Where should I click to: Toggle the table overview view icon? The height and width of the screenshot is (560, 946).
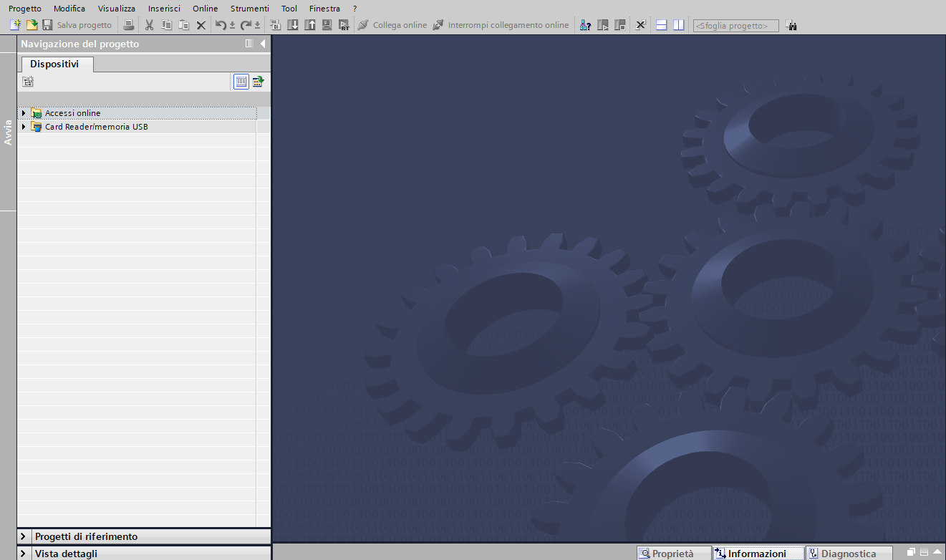click(241, 82)
